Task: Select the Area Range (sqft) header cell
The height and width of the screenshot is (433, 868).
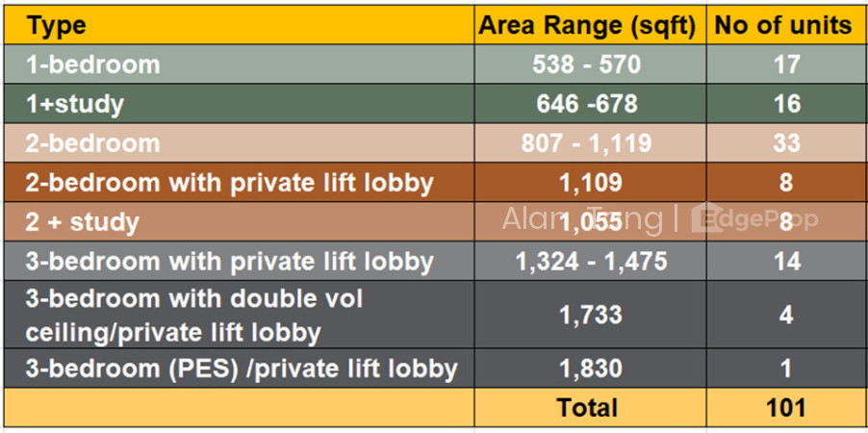Action: (x=590, y=25)
